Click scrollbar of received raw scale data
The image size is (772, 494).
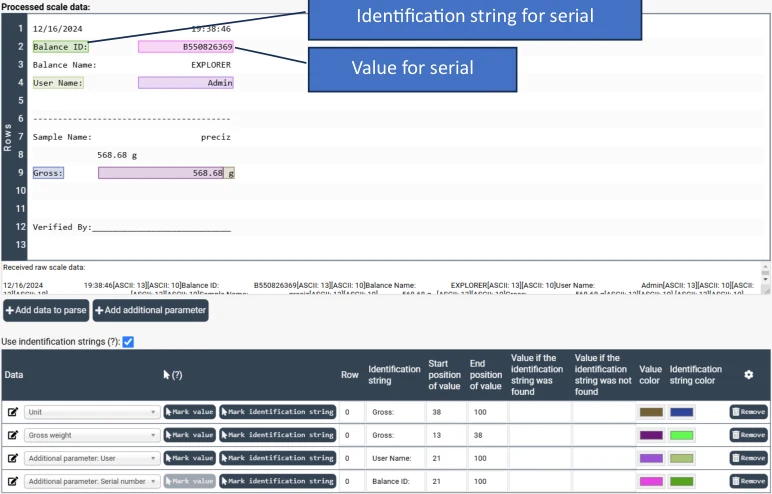(765, 277)
